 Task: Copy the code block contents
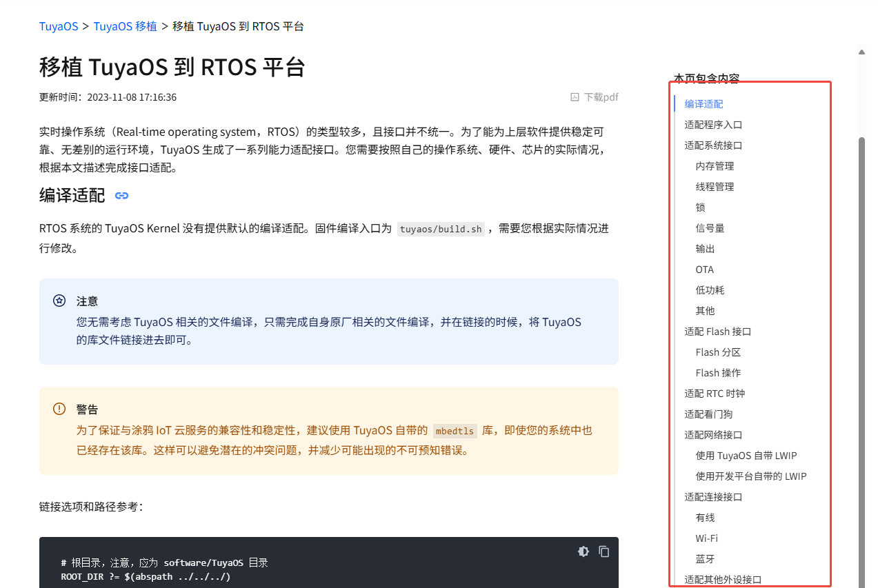coord(604,551)
